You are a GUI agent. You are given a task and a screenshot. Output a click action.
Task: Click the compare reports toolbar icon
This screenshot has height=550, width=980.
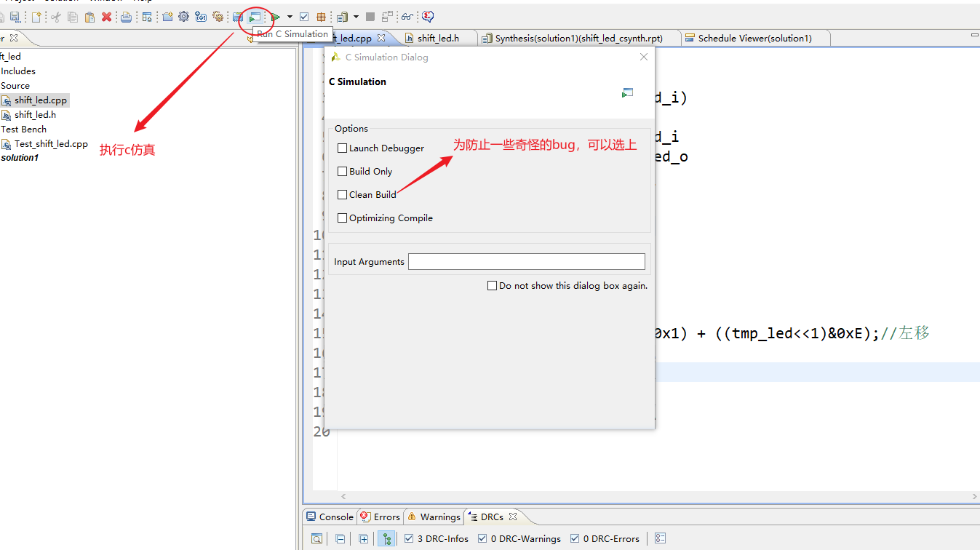387,16
